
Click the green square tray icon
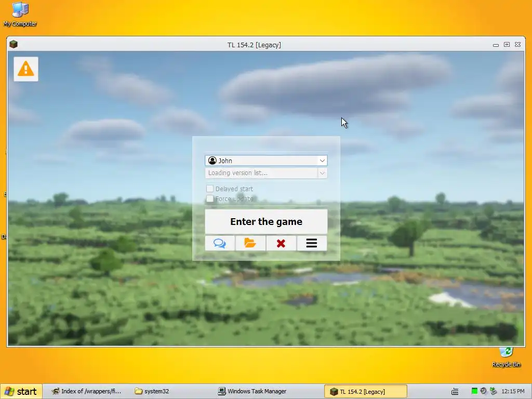475,391
